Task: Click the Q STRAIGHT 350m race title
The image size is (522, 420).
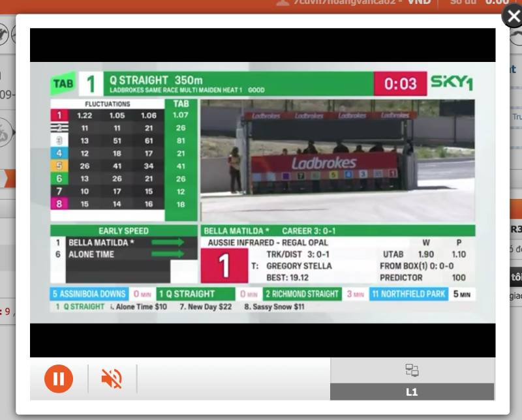Action: [156, 80]
